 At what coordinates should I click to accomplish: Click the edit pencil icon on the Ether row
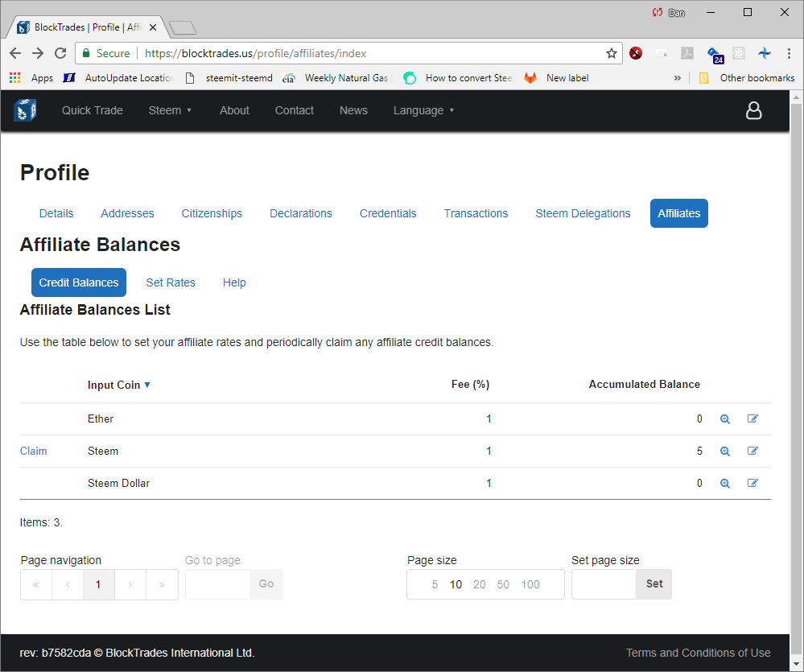752,418
